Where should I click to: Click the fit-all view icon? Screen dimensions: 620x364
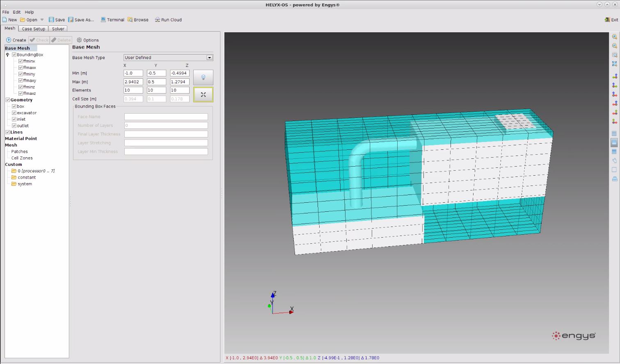point(614,64)
